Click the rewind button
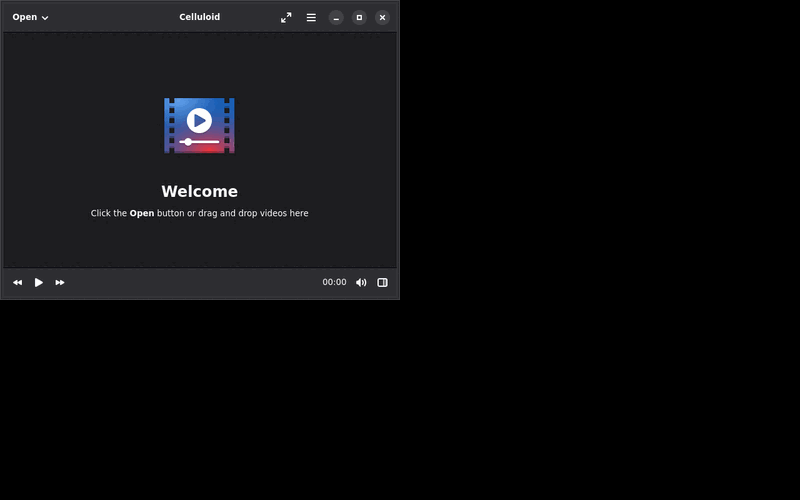The width and height of the screenshot is (800, 500). click(17, 283)
